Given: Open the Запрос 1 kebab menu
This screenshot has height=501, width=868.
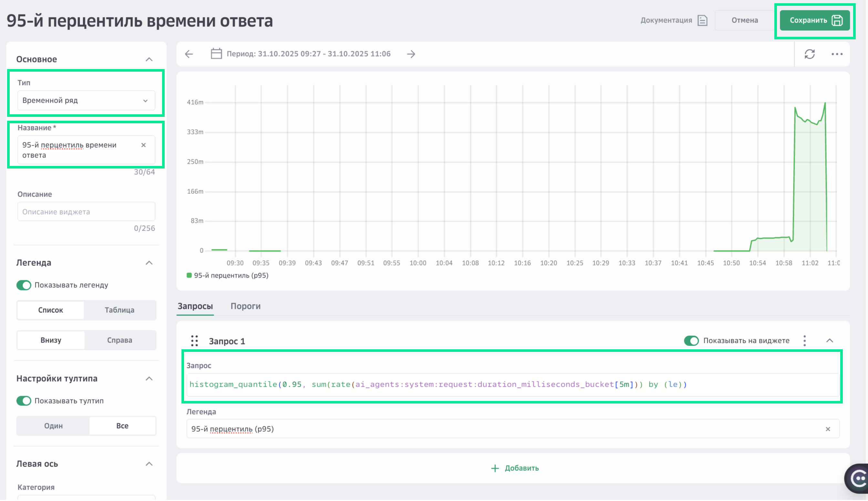Looking at the screenshot, I should point(805,341).
